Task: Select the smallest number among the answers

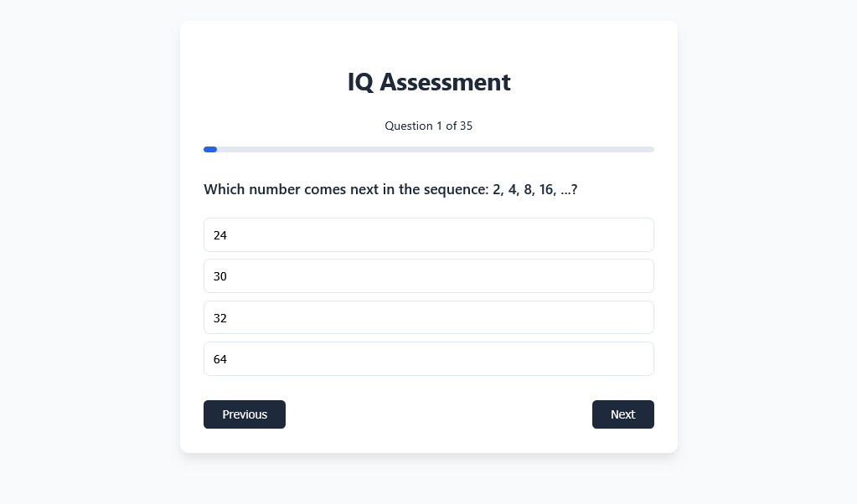Action: [x=428, y=235]
